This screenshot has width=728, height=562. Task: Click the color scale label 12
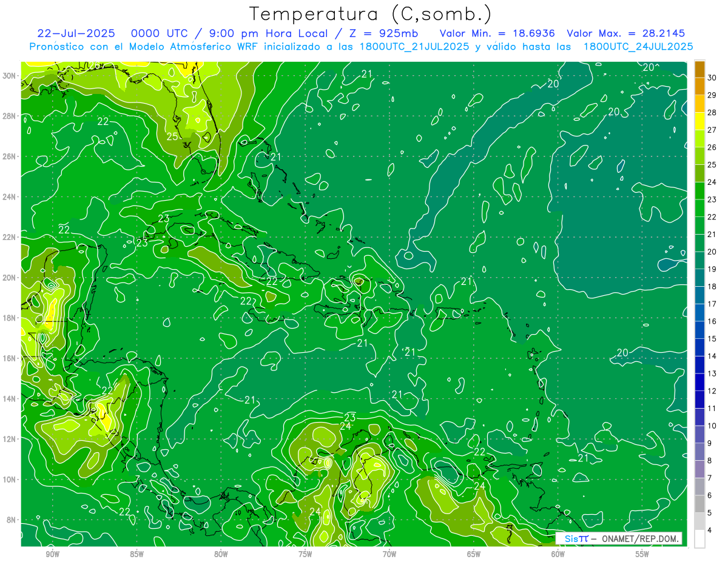click(x=713, y=391)
